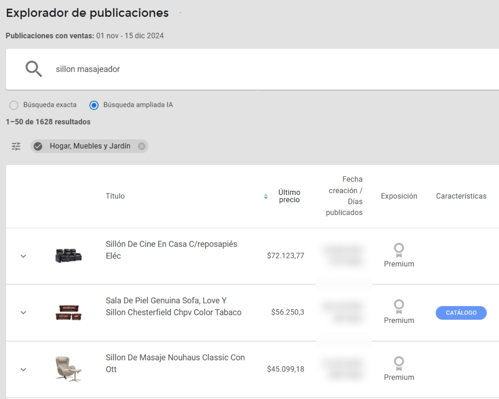This screenshot has width=499, height=399.
Task: Select the Búsqueda ampliada IA radio button
Action: pyautogui.click(x=94, y=105)
